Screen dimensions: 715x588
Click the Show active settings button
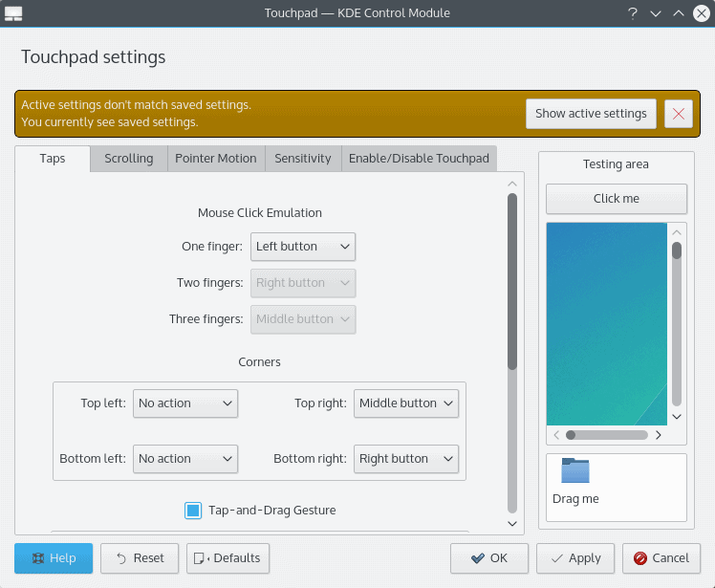click(x=591, y=113)
